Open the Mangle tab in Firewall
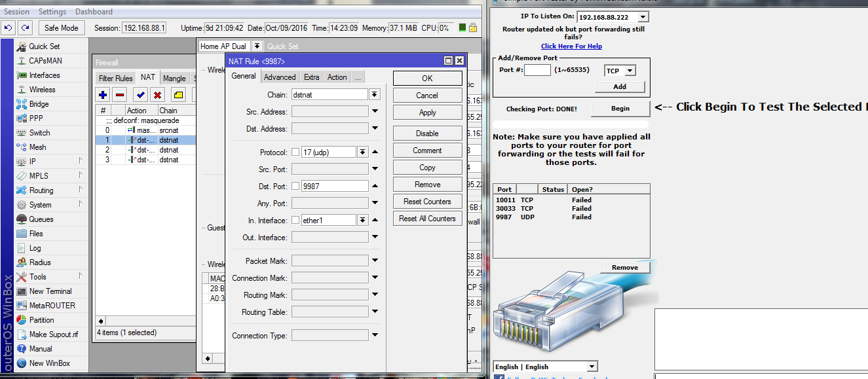Viewport: 868px width, 379px height. pyautogui.click(x=174, y=79)
